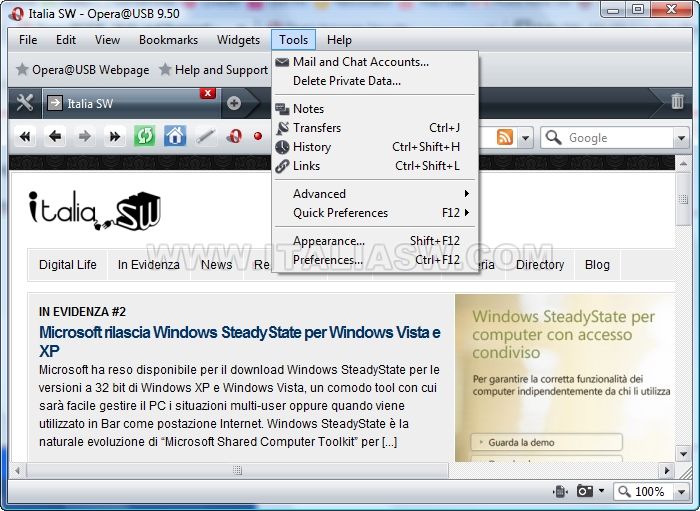700x511 pixels.
Task: Open the Directory section link
Action: coord(540,265)
